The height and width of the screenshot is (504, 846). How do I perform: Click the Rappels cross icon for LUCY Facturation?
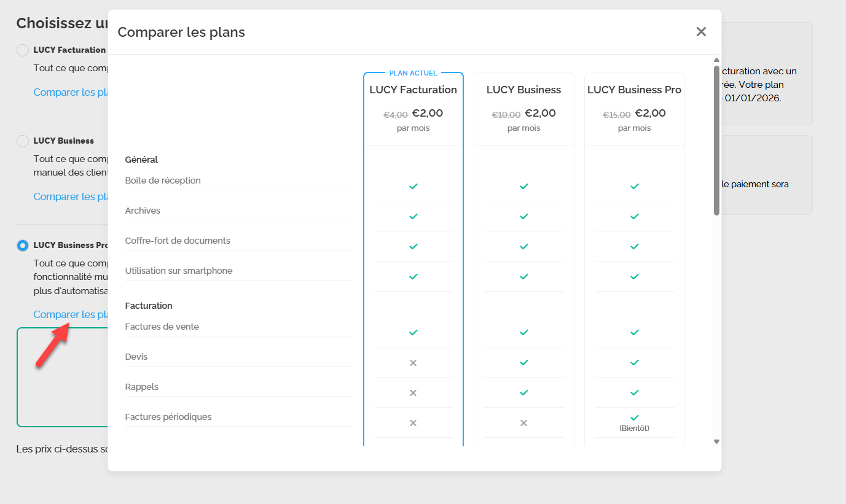click(x=413, y=393)
